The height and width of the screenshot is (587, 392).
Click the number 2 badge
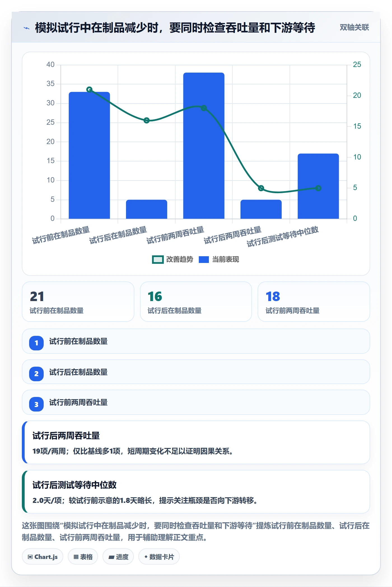pos(36,374)
